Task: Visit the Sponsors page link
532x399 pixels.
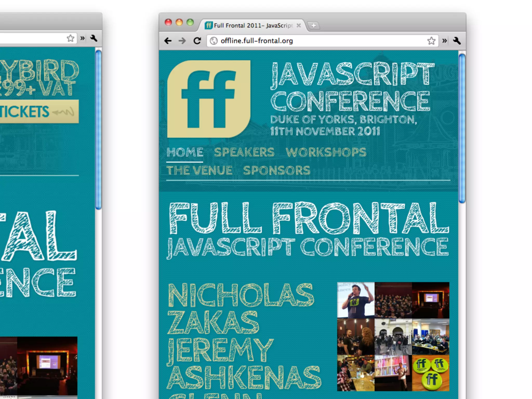Action: (x=277, y=170)
